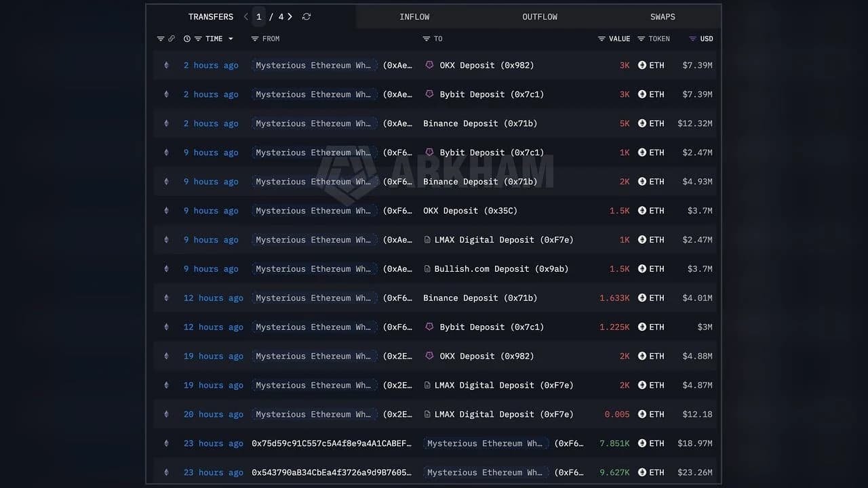
Task: Click the ETH token icon in the 9.627K row
Action: coord(642,472)
